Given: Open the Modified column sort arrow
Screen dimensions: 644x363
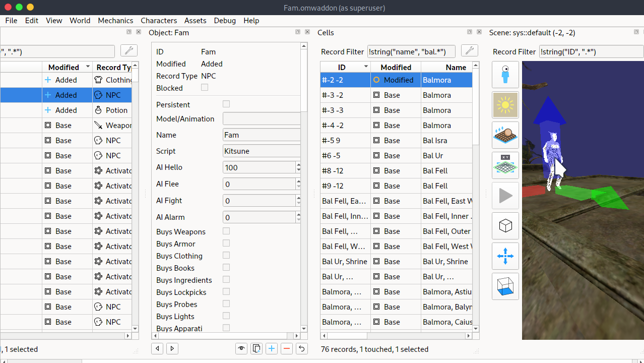Looking at the screenshot, I should 88,67.
